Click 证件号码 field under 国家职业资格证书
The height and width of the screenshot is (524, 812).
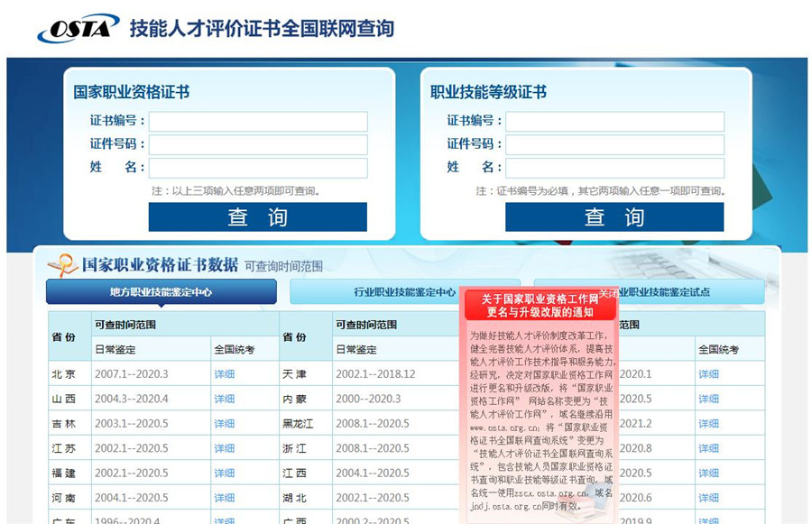click(x=258, y=145)
